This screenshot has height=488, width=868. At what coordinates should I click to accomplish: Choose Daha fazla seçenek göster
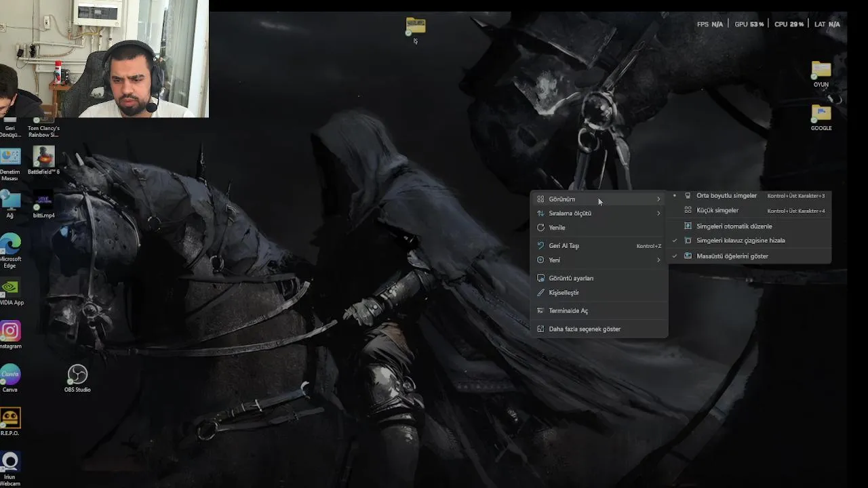pyautogui.click(x=599, y=329)
